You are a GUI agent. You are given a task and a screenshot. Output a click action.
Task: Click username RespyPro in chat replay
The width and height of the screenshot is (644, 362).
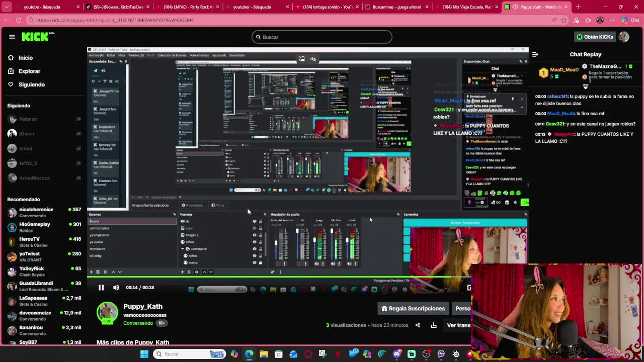[x=564, y=135]
